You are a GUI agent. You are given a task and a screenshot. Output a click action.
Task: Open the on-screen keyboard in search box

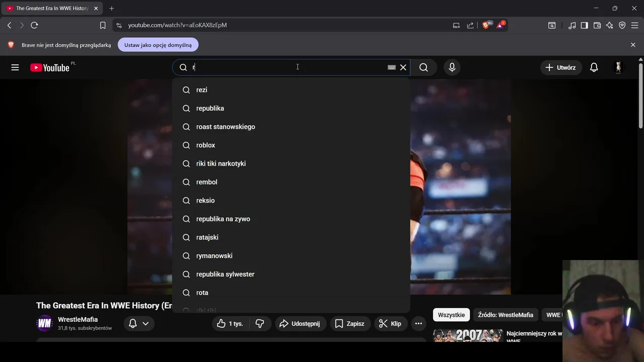click(x=391, y=67)
